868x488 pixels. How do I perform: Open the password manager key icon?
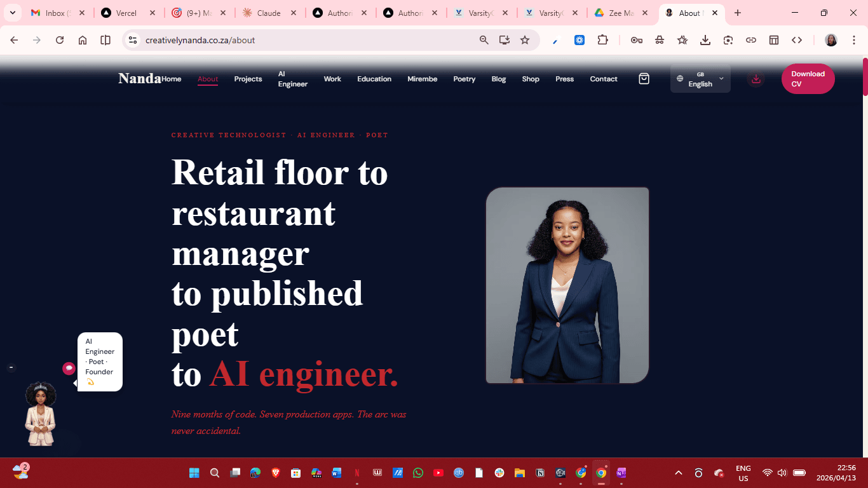point(637,40)
